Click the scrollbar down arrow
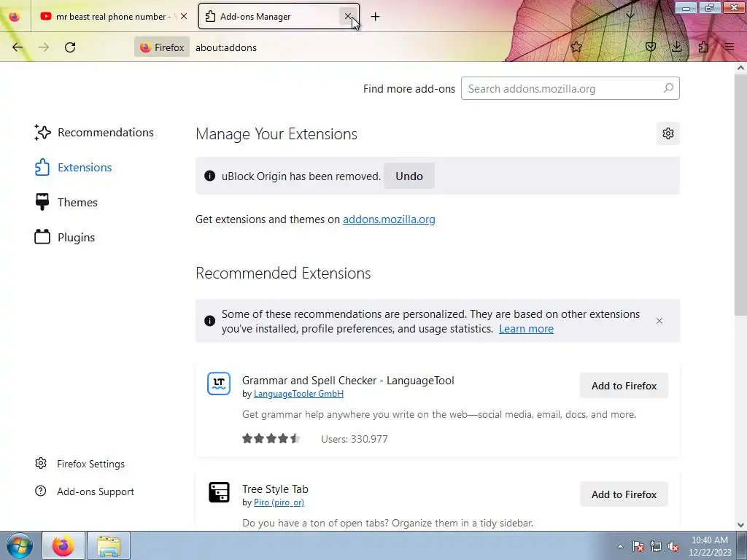This screenshot has height=560, width=747. tap(740, 525)
